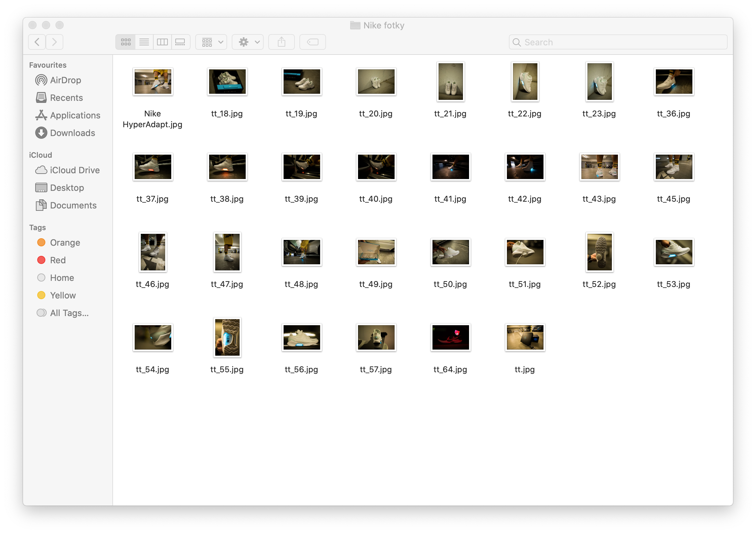Image resolution: width=756 pixels, height=534 pixels.
Task: Filter by the Yellow tag
Action: click(x=63, y=295)
